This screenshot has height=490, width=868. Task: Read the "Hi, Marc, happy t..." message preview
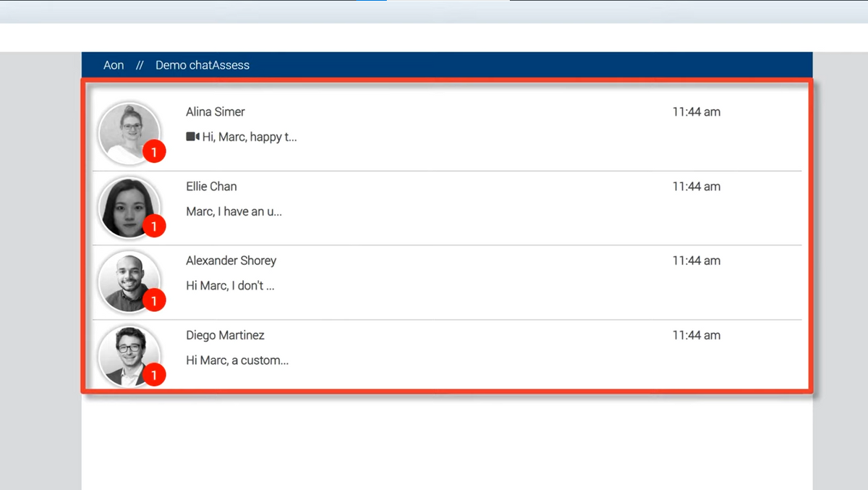pos(250,137)
